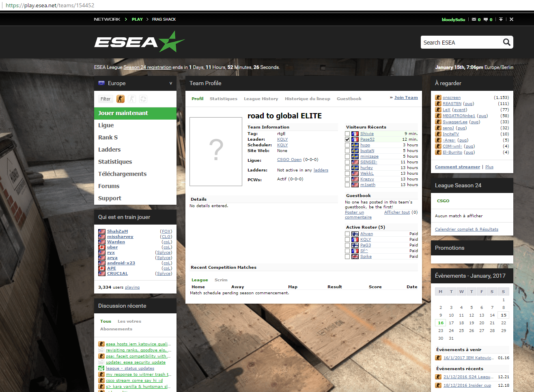Screen dimensions: 534x392
Task: Click the Join Team link
Action: (x=406, y=98)
